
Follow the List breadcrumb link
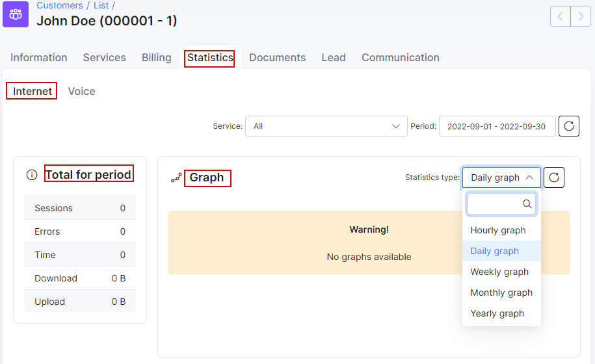pyautogui.click(x=101, y=5)
